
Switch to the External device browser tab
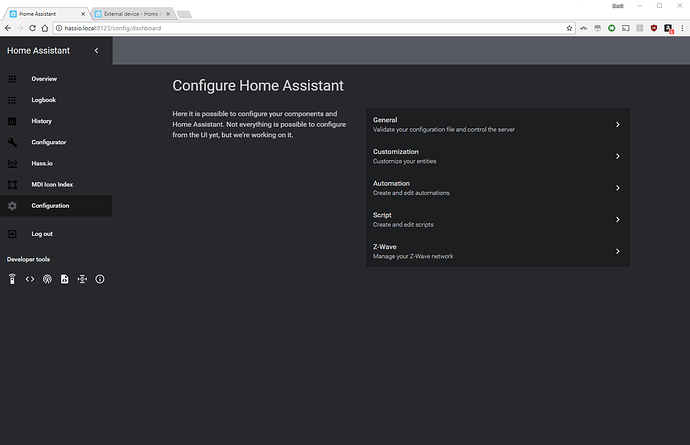click(130, 15)
